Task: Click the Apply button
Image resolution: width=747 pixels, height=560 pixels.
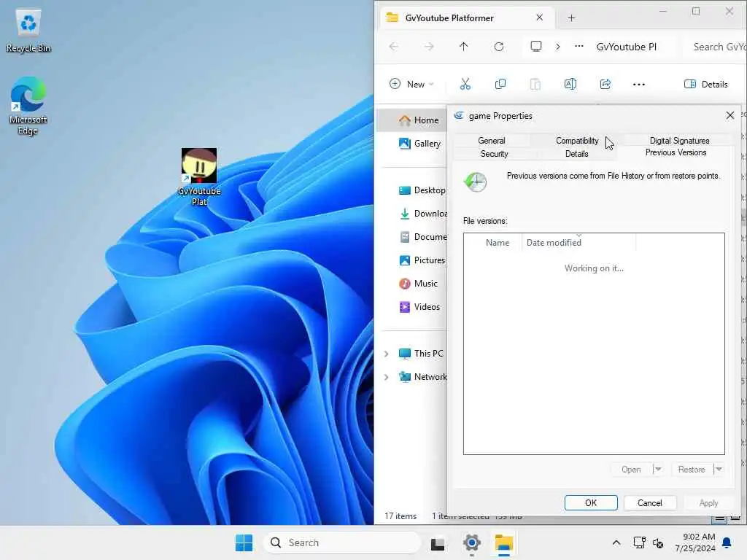Action: 708,503
